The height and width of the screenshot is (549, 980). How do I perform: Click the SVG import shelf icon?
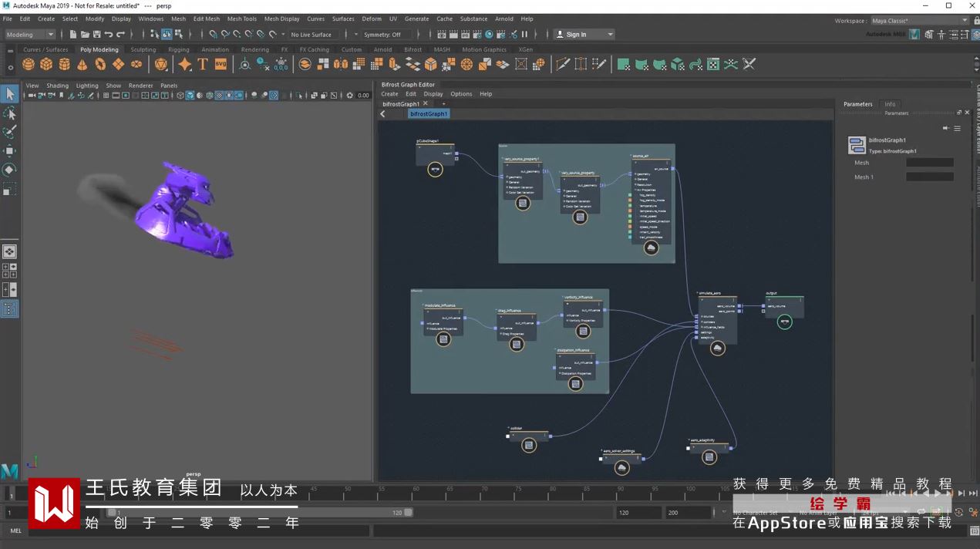221,65
